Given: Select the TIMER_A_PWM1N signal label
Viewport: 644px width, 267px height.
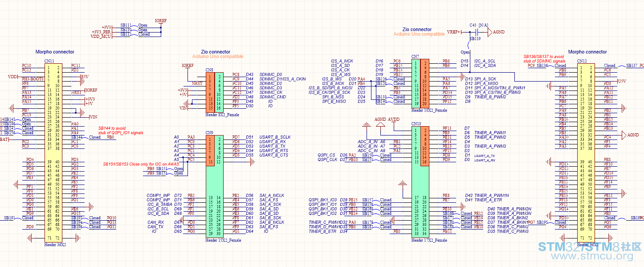Looking at the screenshot, I should coord(492,195).
